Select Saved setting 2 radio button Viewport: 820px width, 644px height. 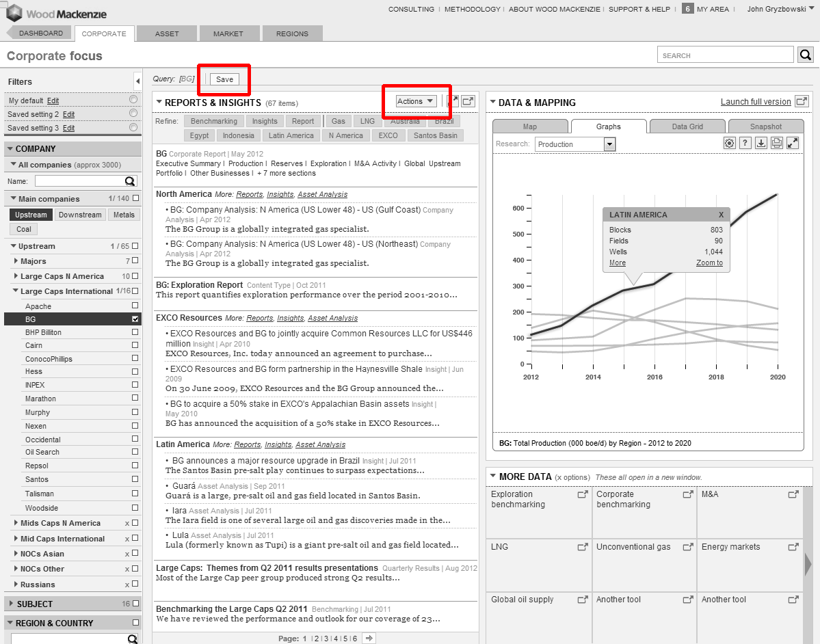tap(133, 113)
